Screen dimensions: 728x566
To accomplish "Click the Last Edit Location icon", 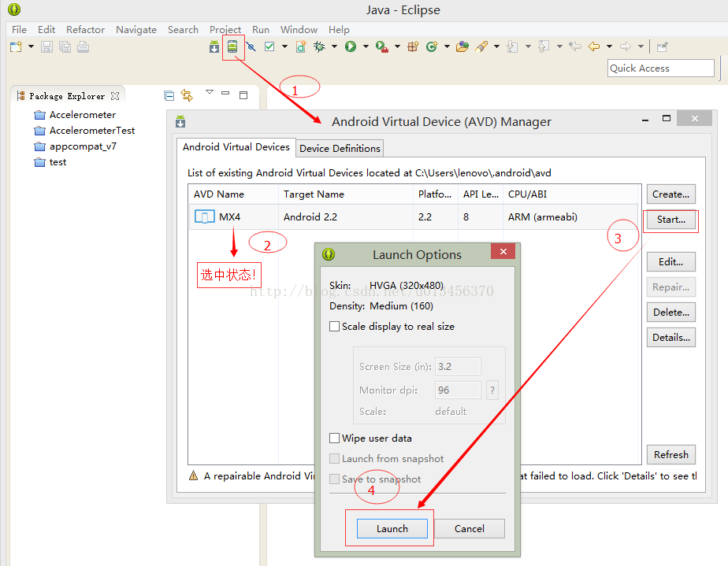I will pyautogui.click(x=575, y=46).
